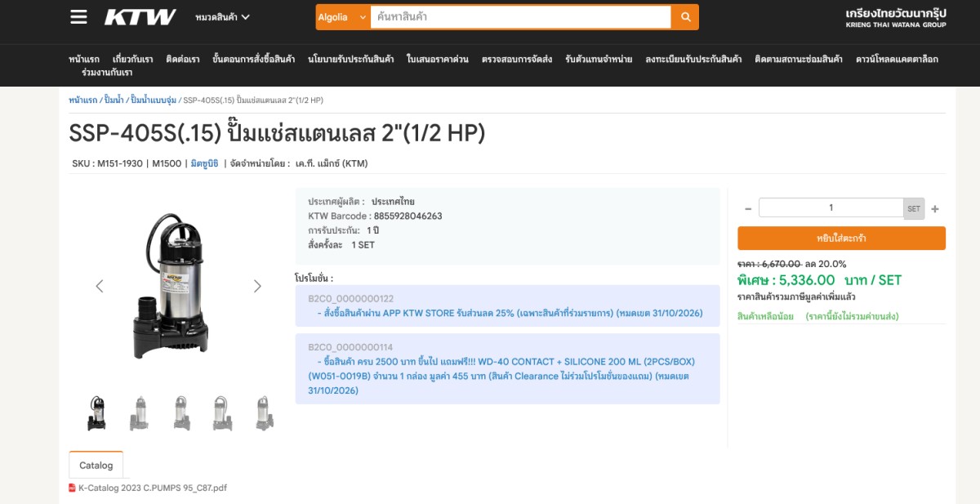
Task: Open นโยบายรับประกันสินค้า menu item
Action: (x=350, y=59)
